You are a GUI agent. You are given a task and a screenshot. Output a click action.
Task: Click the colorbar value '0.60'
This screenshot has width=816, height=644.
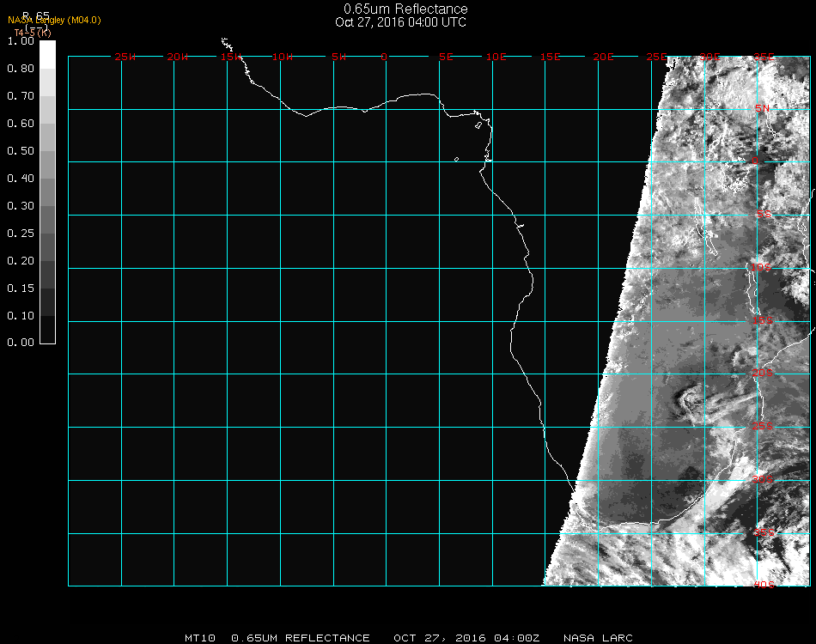pos(21,124)
